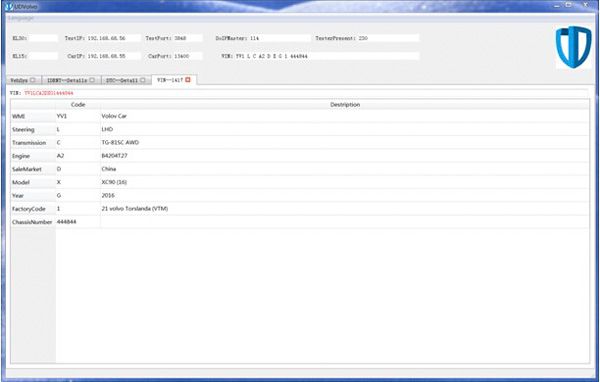Click the B4204T27 description cell
This screenshot has width=600, height=382.
[x=345, y=156]
